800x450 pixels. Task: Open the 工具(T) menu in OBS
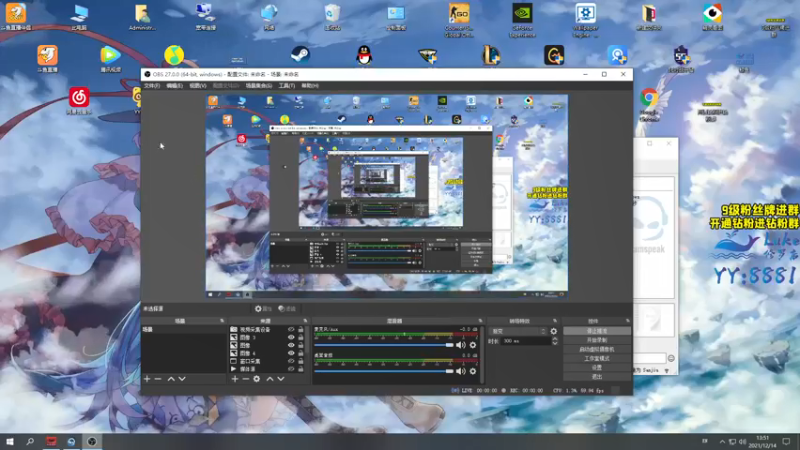pos(287,86)
